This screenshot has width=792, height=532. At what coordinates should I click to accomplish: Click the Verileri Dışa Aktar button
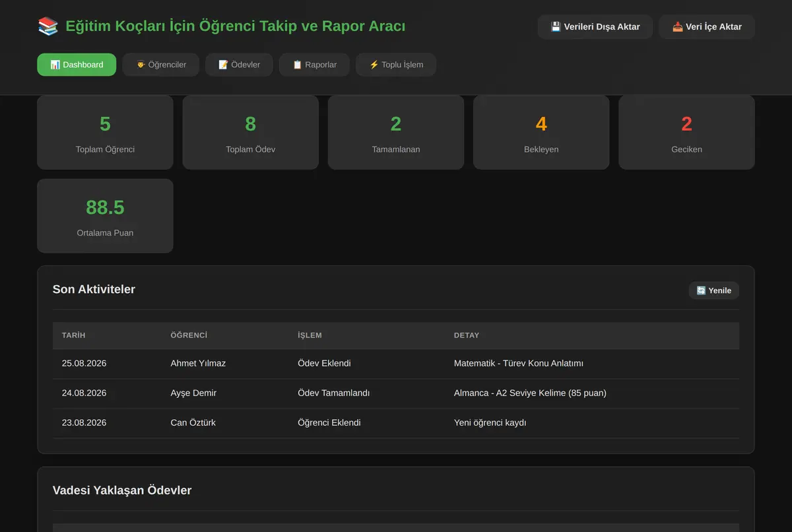tap(595, 27)
